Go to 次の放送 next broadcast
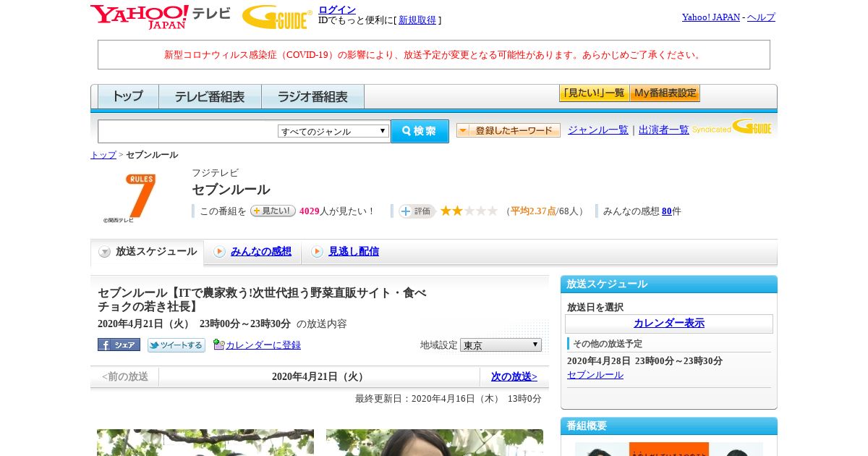The image size is (868, 456). click(514, 376)
